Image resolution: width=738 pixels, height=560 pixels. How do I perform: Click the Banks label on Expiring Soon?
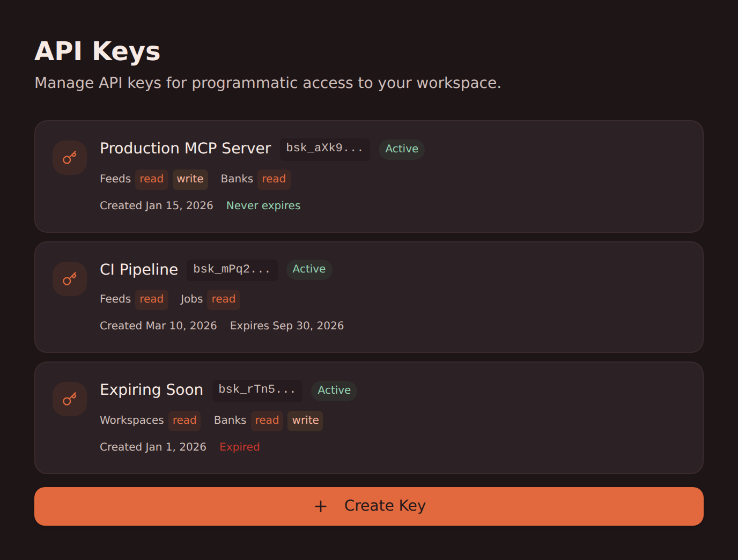tap(230, 421)
